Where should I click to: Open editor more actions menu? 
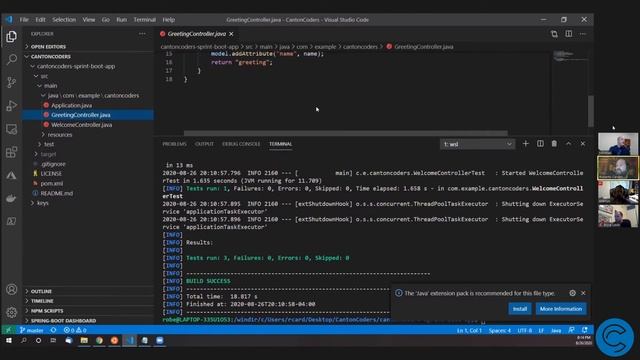pyautogui.click(x=583, y=34)
